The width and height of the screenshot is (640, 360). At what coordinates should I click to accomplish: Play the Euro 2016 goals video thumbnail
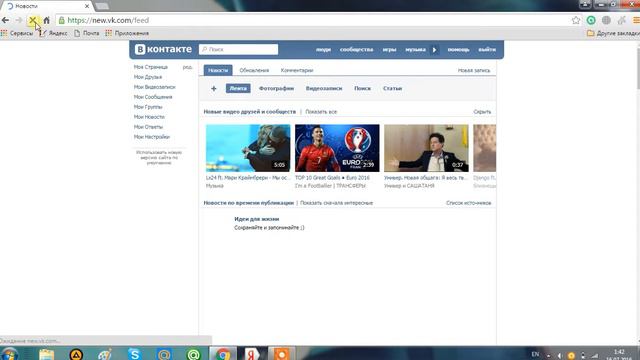(x=337, y=148)
